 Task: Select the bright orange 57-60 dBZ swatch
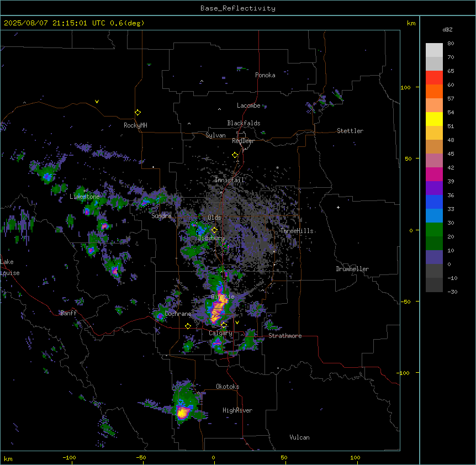tap(434, 91)
